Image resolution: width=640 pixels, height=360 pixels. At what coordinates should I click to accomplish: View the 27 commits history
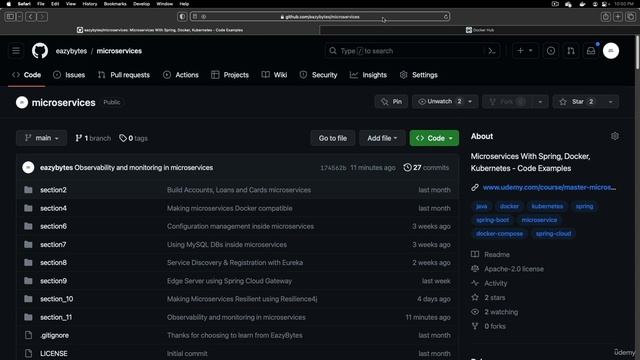[x=426, y=167]
